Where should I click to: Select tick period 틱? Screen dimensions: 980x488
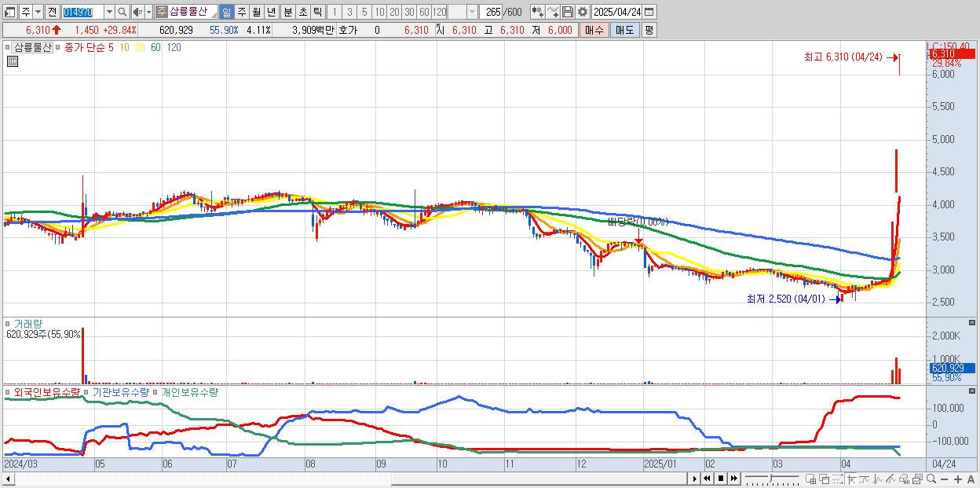click(317, 12)
